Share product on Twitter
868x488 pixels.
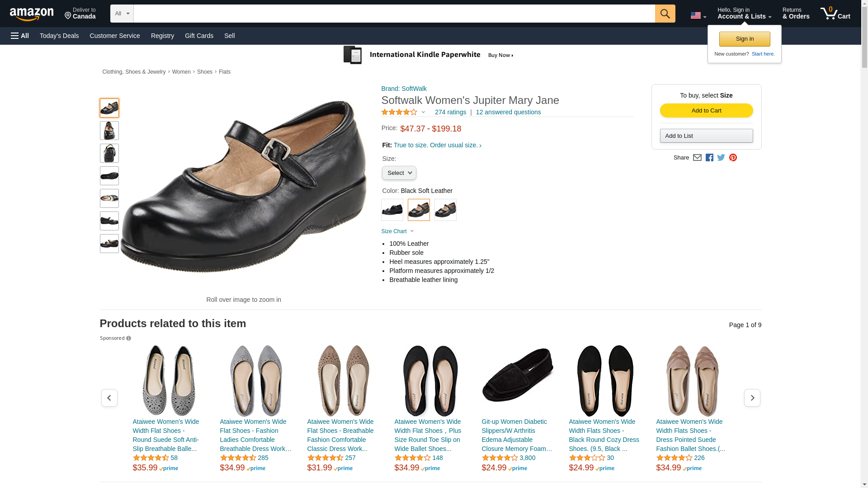pyautogui.click(x=721, y=158)
